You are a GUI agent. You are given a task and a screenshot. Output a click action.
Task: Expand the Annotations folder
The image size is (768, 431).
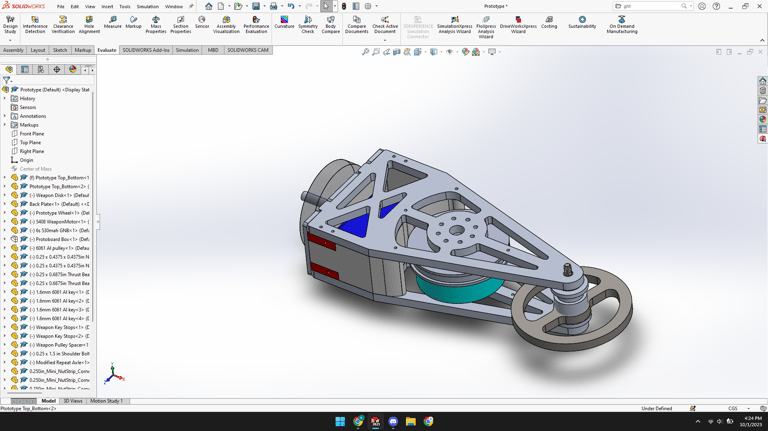point(5,116)
